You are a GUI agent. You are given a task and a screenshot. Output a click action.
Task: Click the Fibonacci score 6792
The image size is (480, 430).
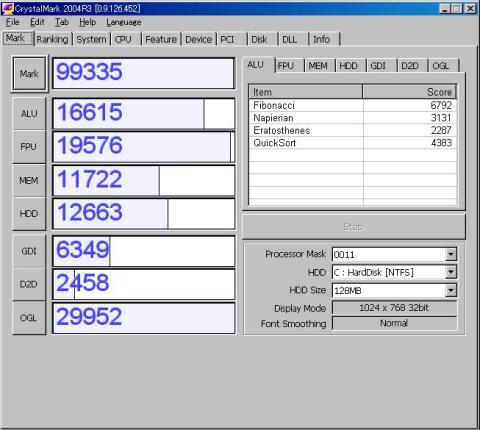click(441, 105)
